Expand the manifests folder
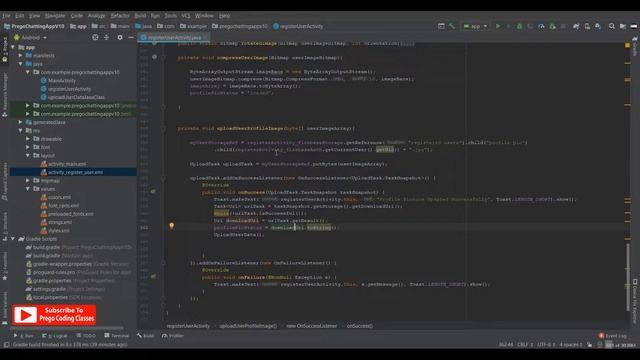 20,56
